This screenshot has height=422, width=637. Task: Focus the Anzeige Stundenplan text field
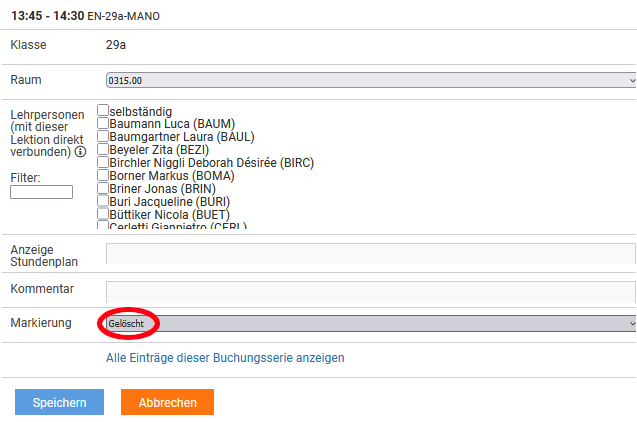370,254
